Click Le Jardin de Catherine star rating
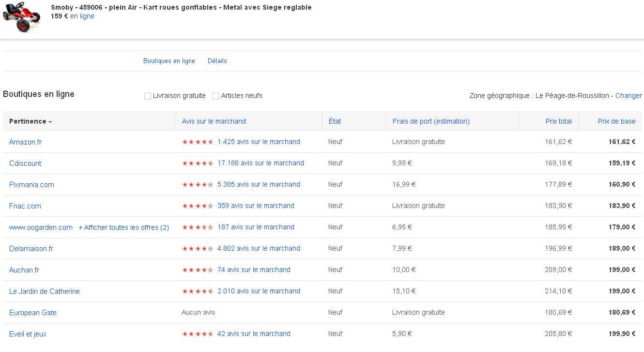644x352 pixels. click(x=198, y=291)
